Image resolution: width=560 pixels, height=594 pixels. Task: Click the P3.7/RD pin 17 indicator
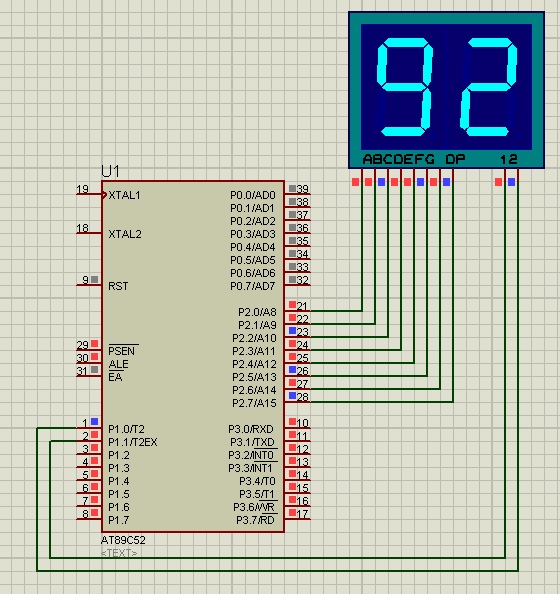click(292, 512)
